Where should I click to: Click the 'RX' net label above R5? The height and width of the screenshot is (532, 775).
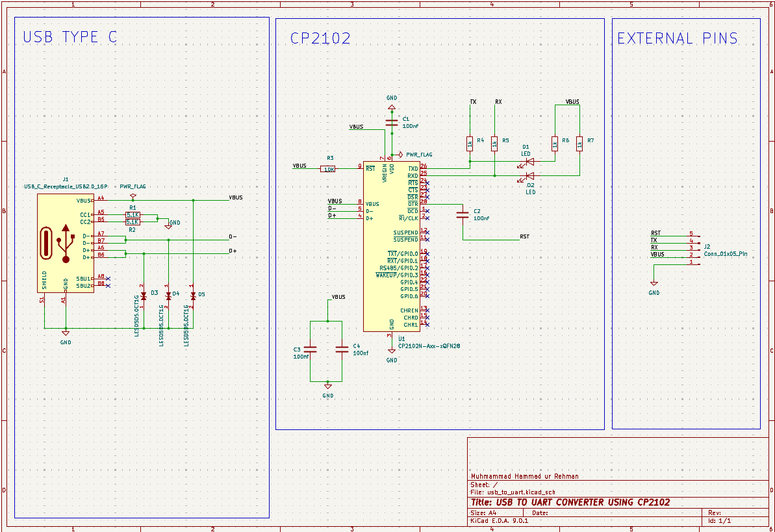tap(498, 102)
